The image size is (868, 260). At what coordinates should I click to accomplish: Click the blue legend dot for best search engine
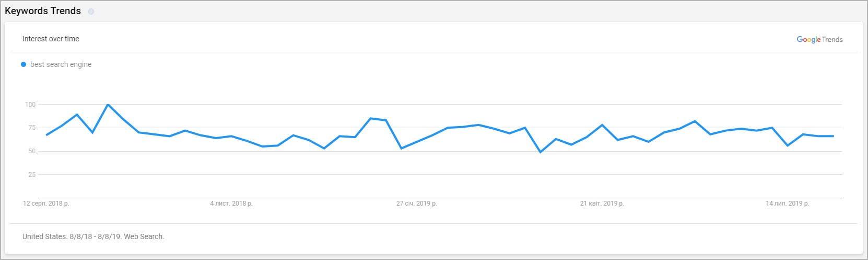coord(24,64)
